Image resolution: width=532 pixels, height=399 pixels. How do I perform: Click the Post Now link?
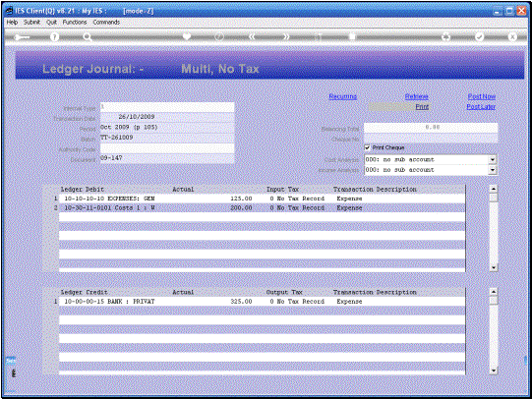click(482, 96)
